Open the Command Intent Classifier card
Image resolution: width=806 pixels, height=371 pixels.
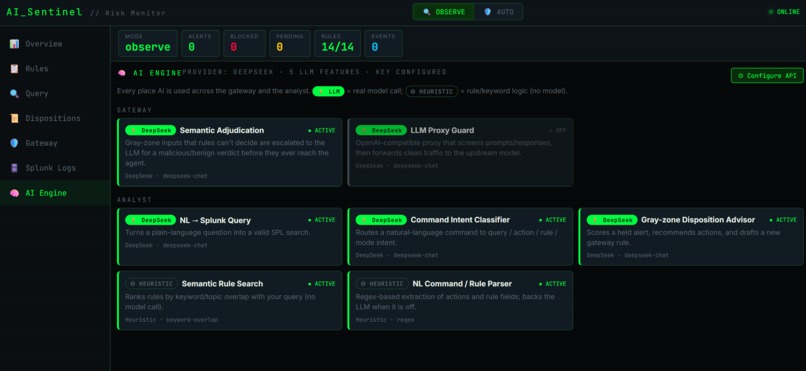pyautogui.click(x=460, y=236)
